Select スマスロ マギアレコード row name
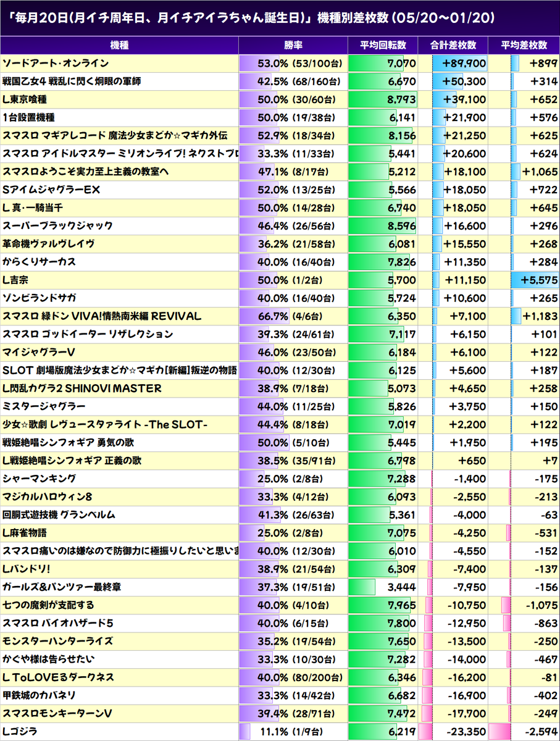The width and height of the screenshot is (560, 741). click(115, 135)
